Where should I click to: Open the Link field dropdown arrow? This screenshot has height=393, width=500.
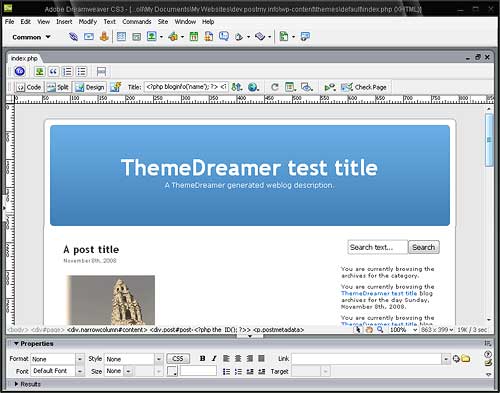(x=446, y=359)
